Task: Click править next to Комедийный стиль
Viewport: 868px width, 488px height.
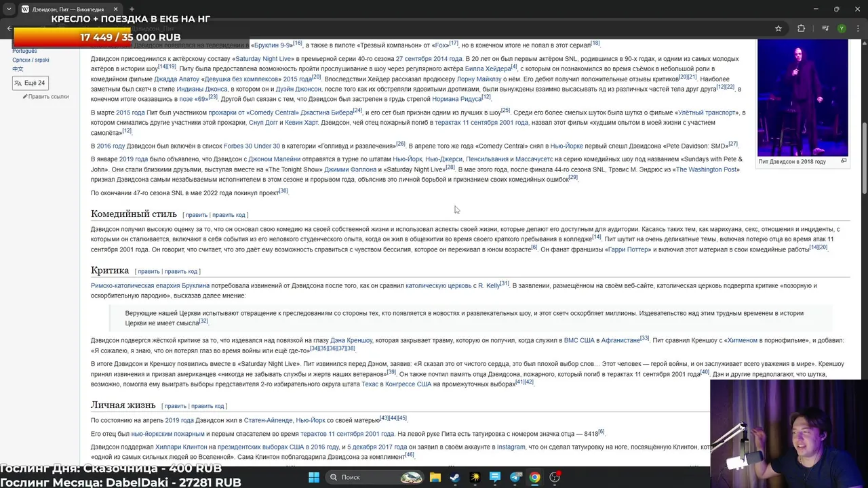Action: [197, 215]
